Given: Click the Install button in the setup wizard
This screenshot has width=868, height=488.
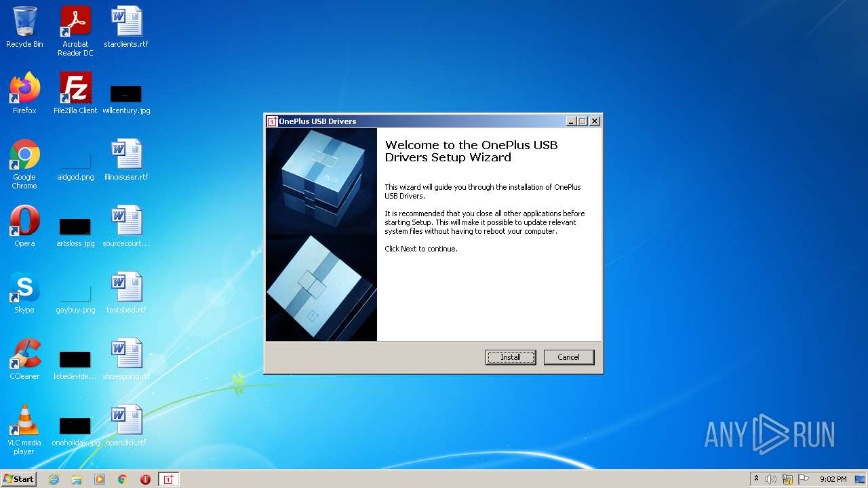Looking at the screenshot, I should [x=511, y=357].
